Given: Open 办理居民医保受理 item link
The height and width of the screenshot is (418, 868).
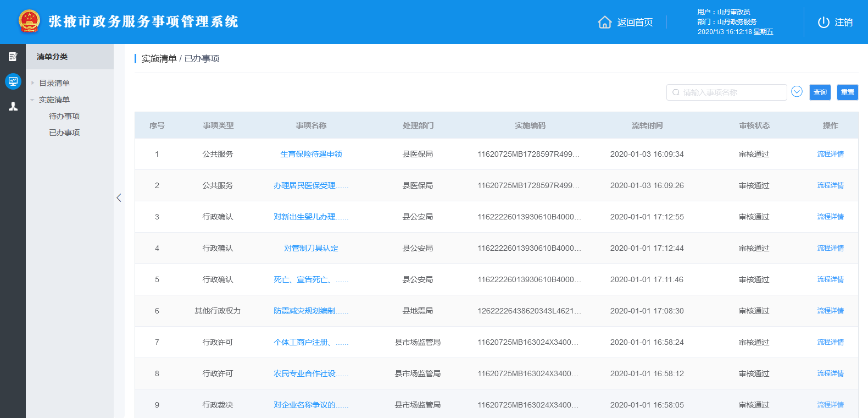Looking at the screenshot, I should (x=311, y=185).
